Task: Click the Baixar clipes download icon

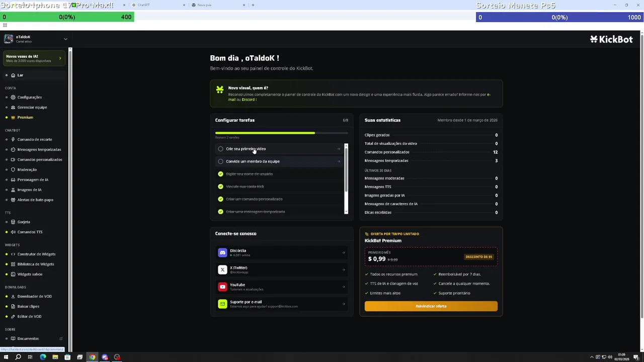Action: pos(13,306)
